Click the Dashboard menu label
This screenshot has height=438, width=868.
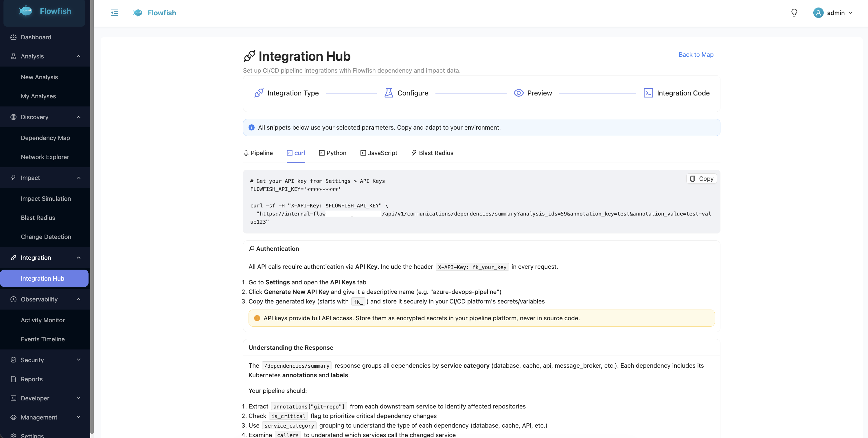pyautogui.click(x=36, y=37)
